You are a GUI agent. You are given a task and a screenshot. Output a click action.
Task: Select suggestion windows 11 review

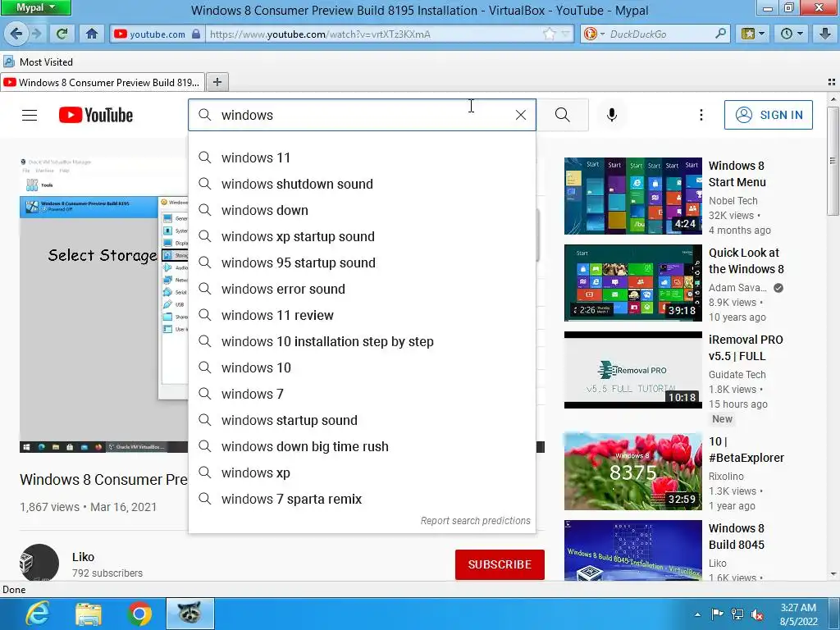click(x=362, y=315)
